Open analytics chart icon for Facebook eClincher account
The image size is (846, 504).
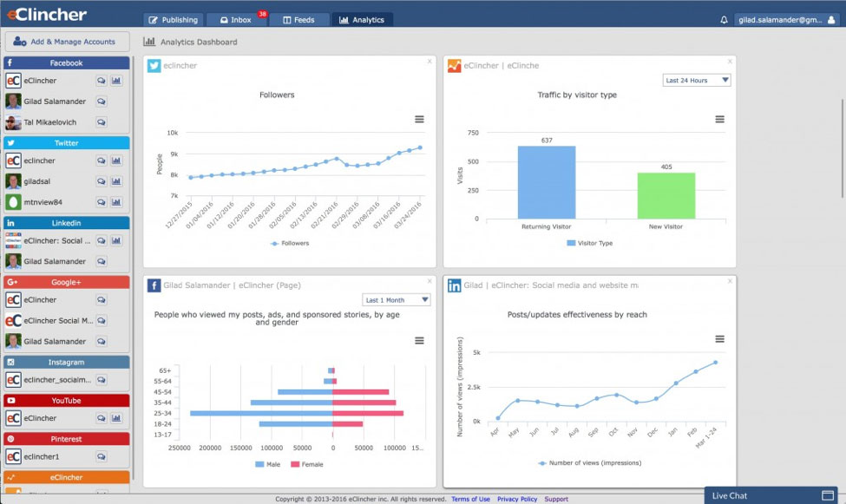[x=116, y=81]
